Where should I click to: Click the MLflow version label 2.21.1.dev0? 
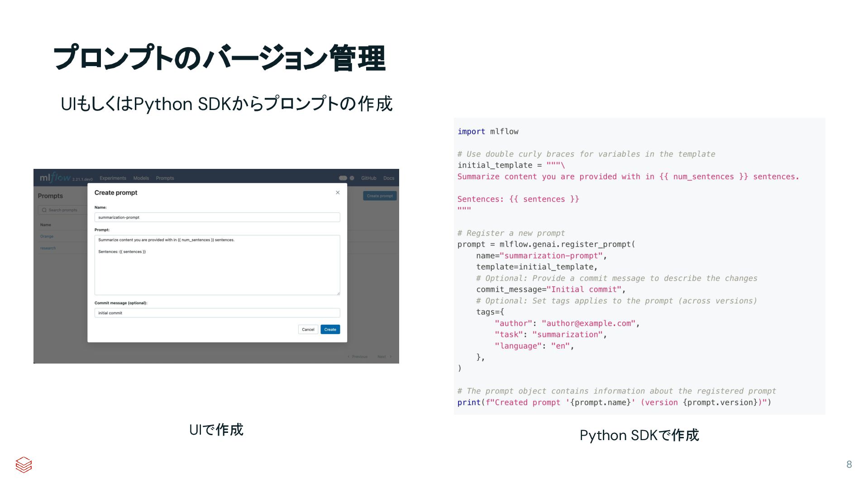pyautogui.click(x=82, y=179)
